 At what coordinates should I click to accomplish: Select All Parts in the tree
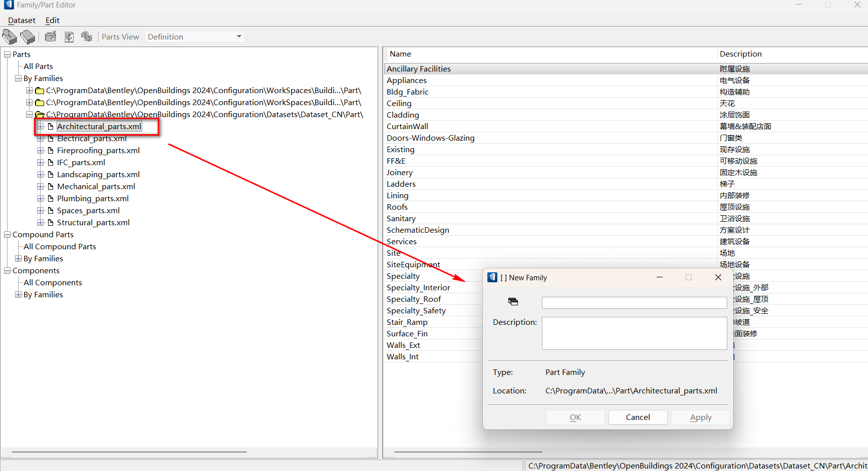[38, 67]
